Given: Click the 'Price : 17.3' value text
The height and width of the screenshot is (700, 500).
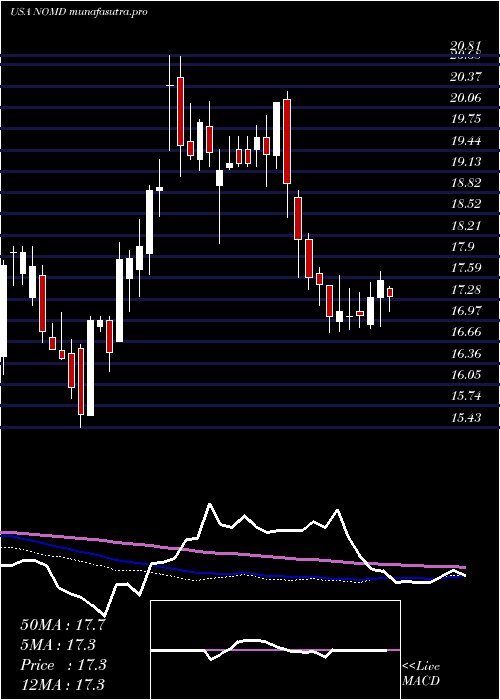Looking at the screenshot, I should click(x=63, y=665).
